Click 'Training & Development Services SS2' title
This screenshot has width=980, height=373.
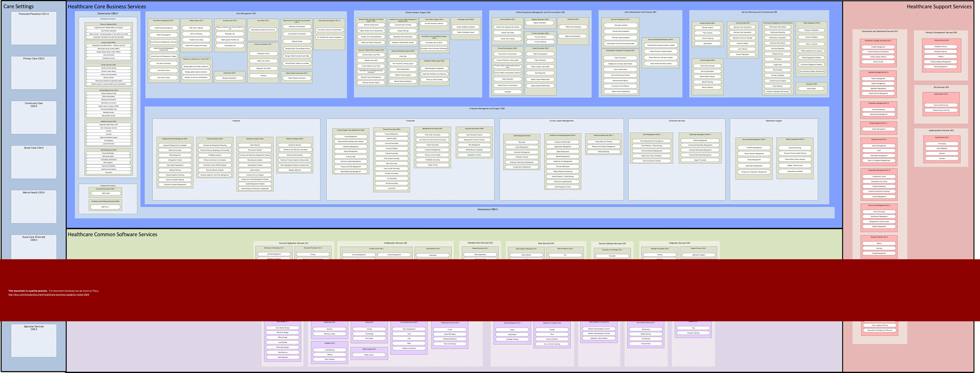941,33
